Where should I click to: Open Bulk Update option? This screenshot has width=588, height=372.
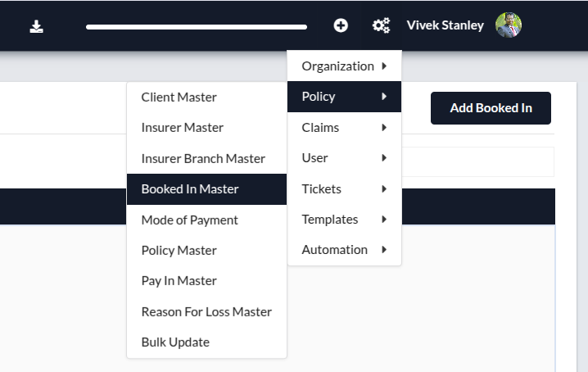tap(206, 343)
